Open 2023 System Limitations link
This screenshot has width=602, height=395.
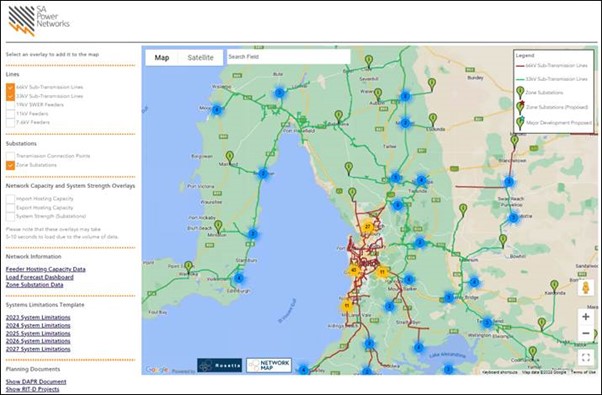coord(38,317)
